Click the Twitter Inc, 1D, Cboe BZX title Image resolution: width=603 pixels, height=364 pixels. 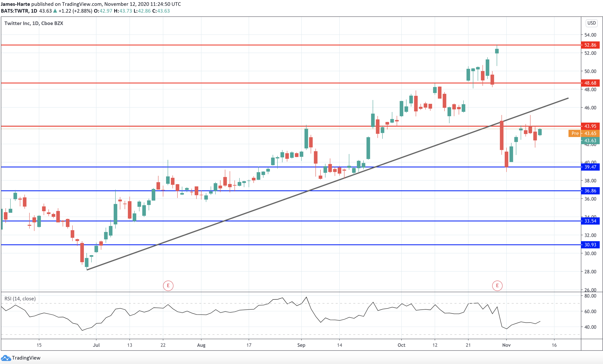[34, 23]
